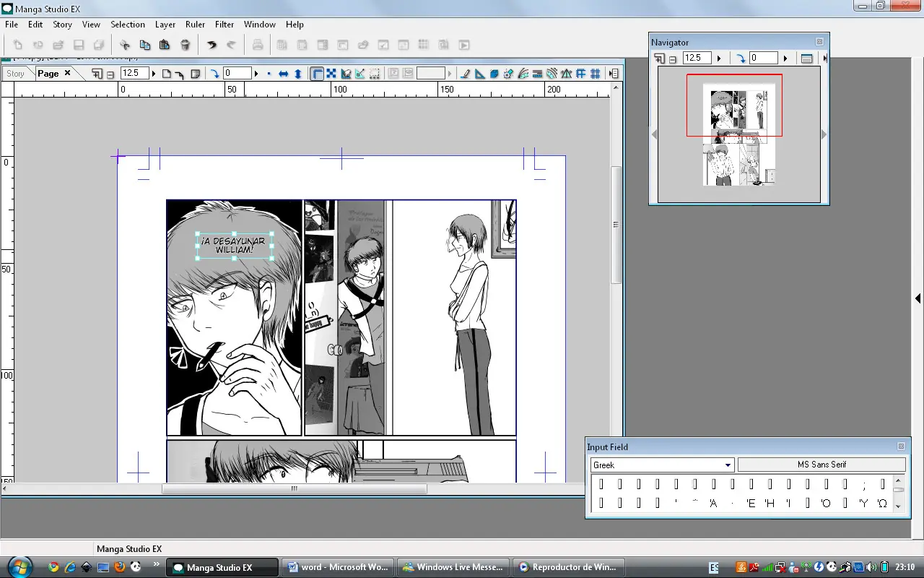Click the Zoom in icon on page toolbar
This screenshot has width=924, height=578.
97,74
